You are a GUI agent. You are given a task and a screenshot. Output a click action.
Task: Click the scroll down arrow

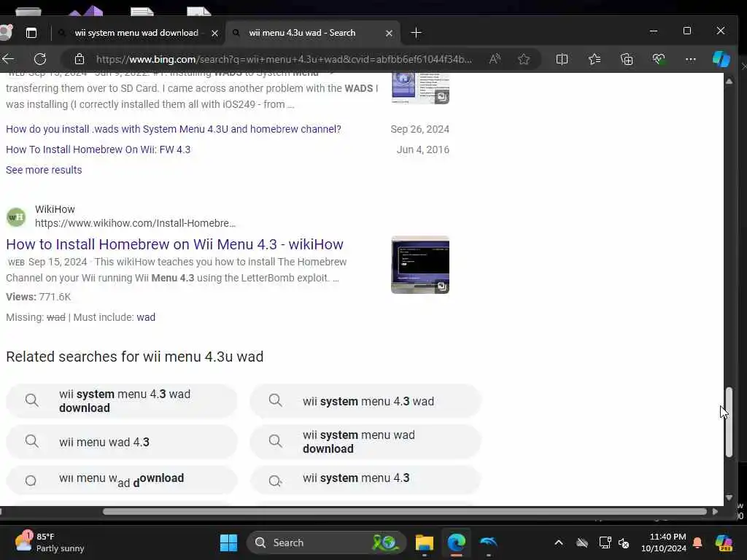coord(729,497)
